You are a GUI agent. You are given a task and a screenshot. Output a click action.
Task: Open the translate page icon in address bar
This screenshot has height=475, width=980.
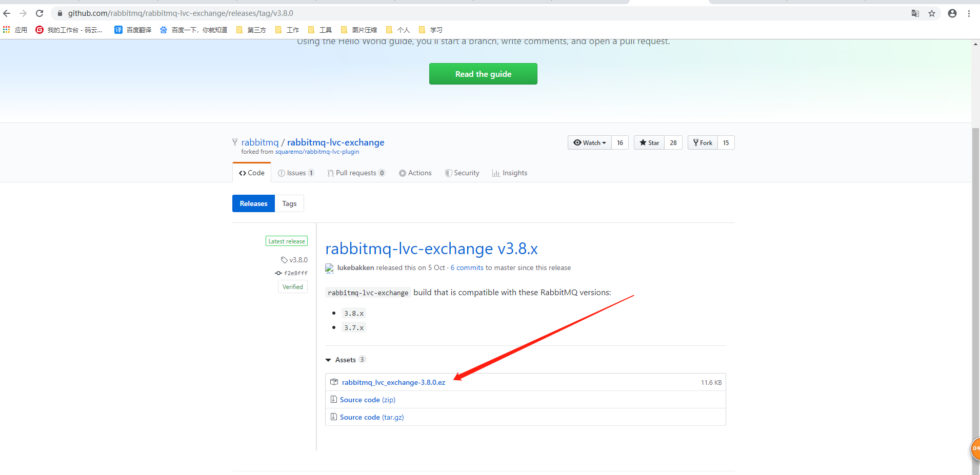coord(915,13)
